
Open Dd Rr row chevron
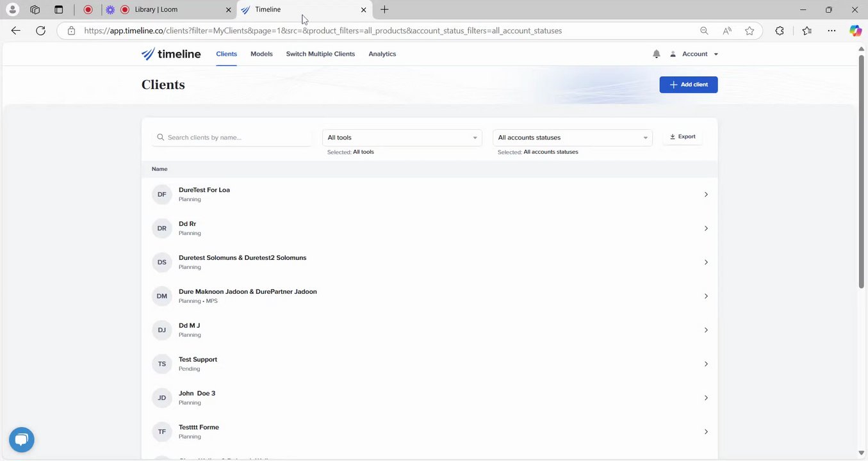tap(706, 228)
